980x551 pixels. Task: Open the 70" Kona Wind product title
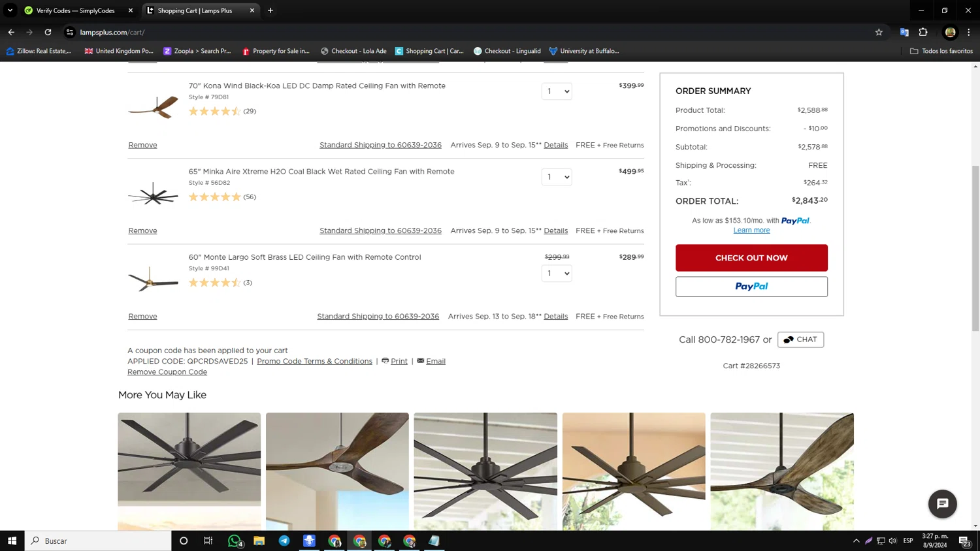coord(317,86)
